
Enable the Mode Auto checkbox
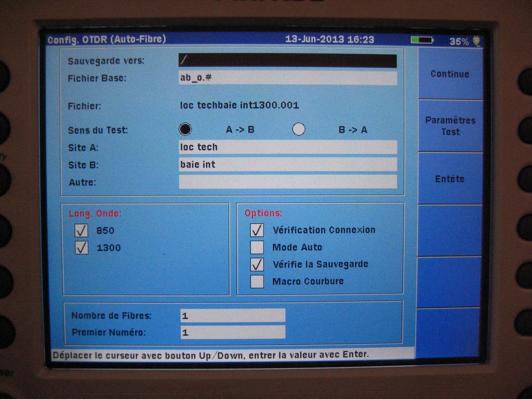click(257, 247)
